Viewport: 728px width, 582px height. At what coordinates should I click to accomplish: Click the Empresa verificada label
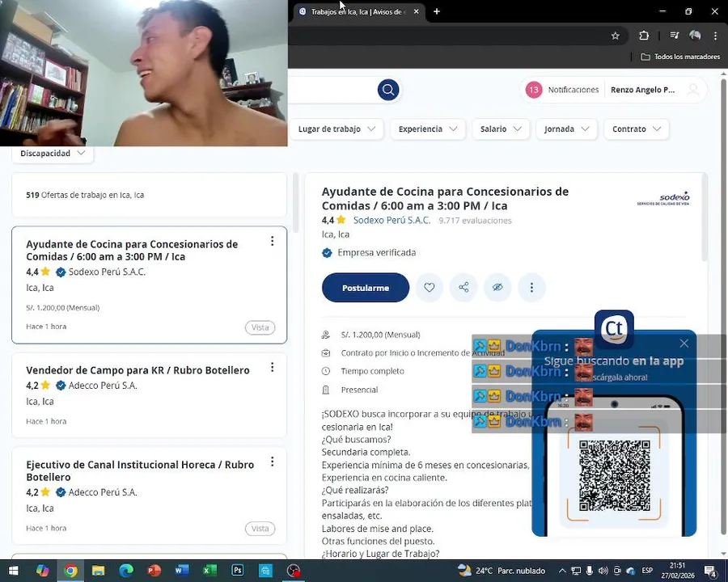[x=376, y=253]
